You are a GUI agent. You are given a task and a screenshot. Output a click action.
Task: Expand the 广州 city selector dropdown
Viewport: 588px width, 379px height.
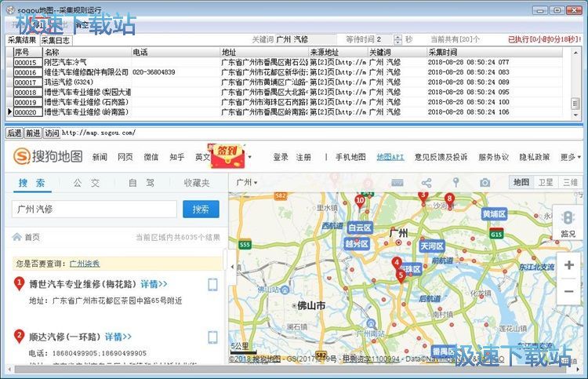tap(246, 183)
